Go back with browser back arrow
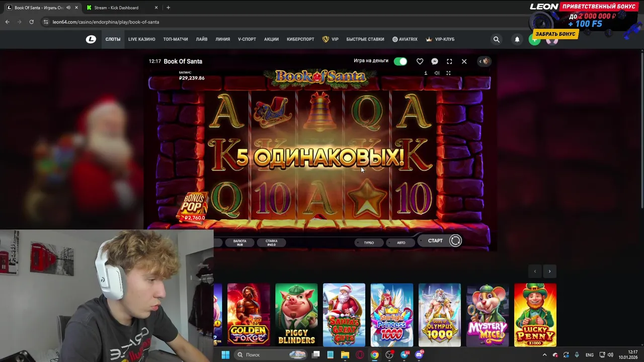The image size is (644, 362). click(x=7, y=22)
